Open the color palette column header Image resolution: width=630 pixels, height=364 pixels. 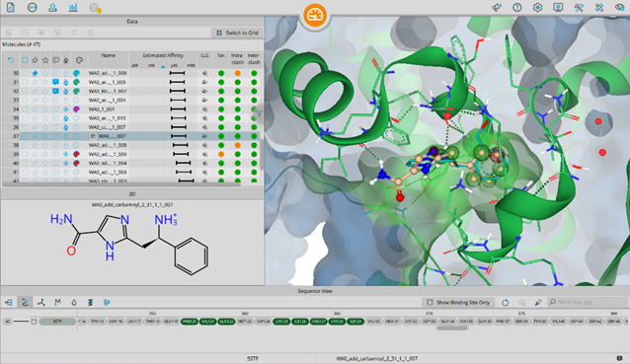click(79, 60)
